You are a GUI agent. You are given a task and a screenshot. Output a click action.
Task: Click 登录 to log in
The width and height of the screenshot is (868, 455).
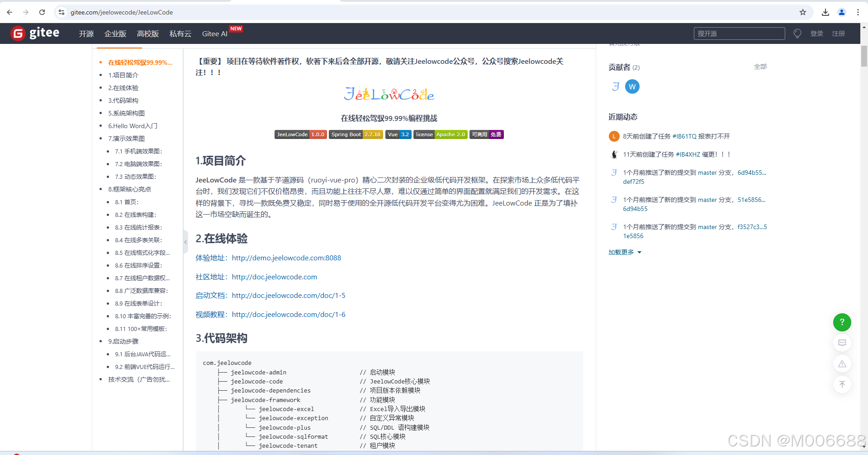coord(817,34)
